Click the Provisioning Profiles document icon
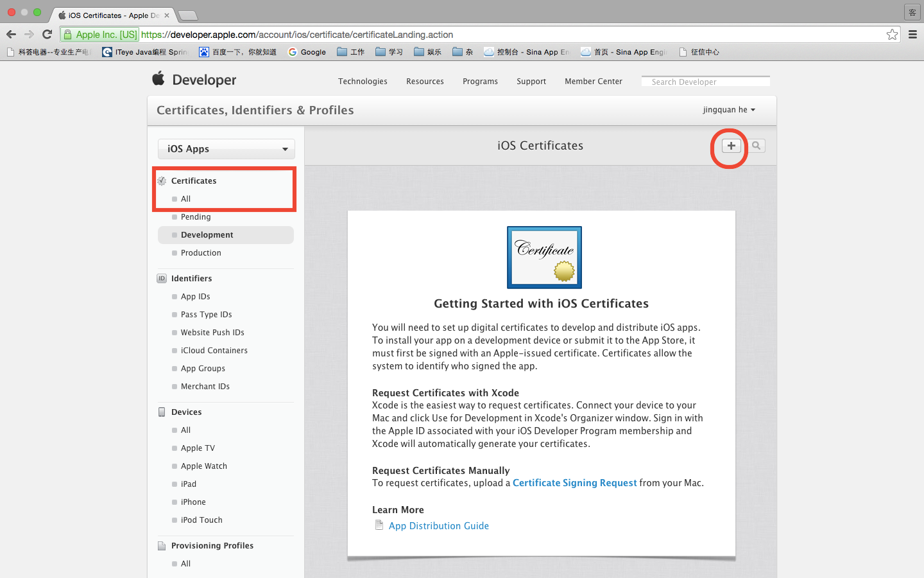Viewport: 924px width, 578px height. [x=162, y=546]
